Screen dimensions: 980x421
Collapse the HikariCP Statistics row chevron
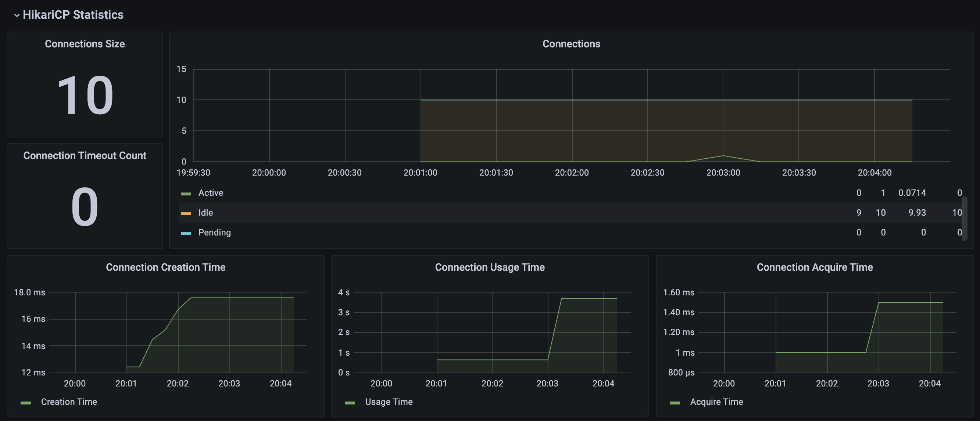pyautogui.click(x=17, y=15)
